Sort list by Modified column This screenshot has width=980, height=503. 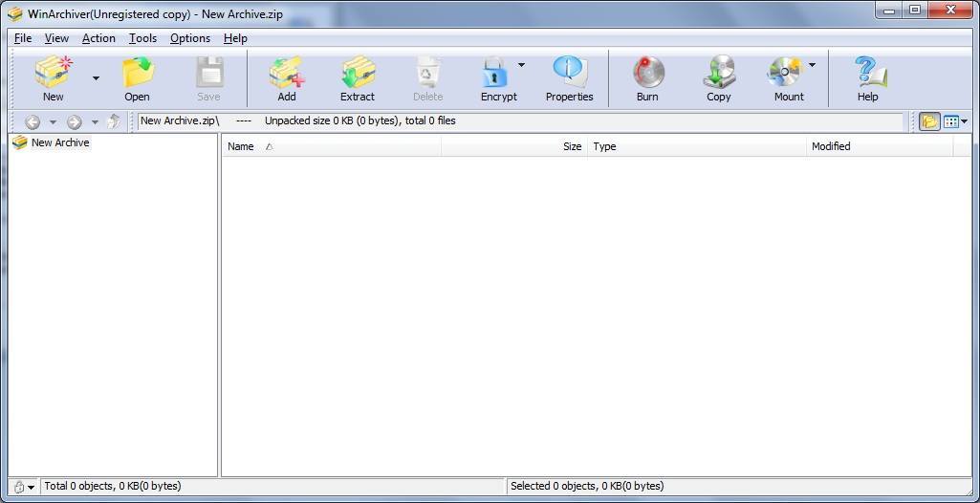click(880, 146)
